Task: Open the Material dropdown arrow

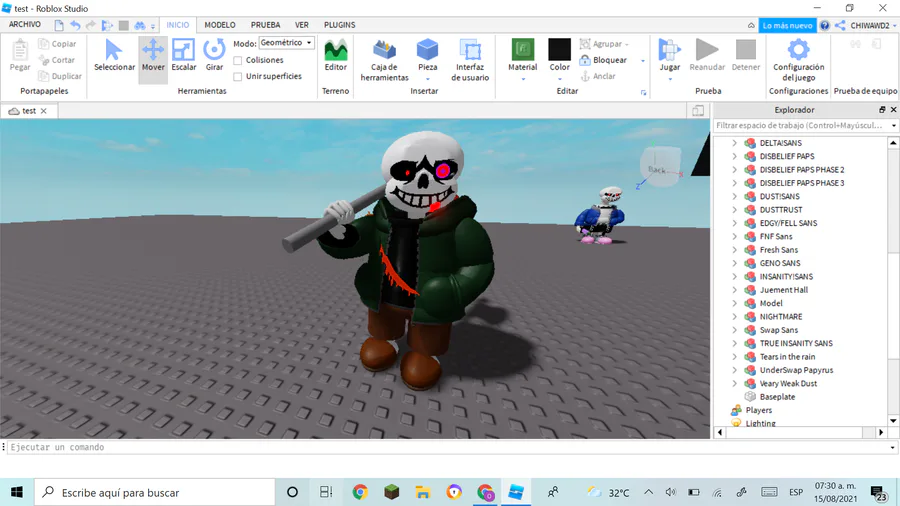Action: tap(523, 79)
